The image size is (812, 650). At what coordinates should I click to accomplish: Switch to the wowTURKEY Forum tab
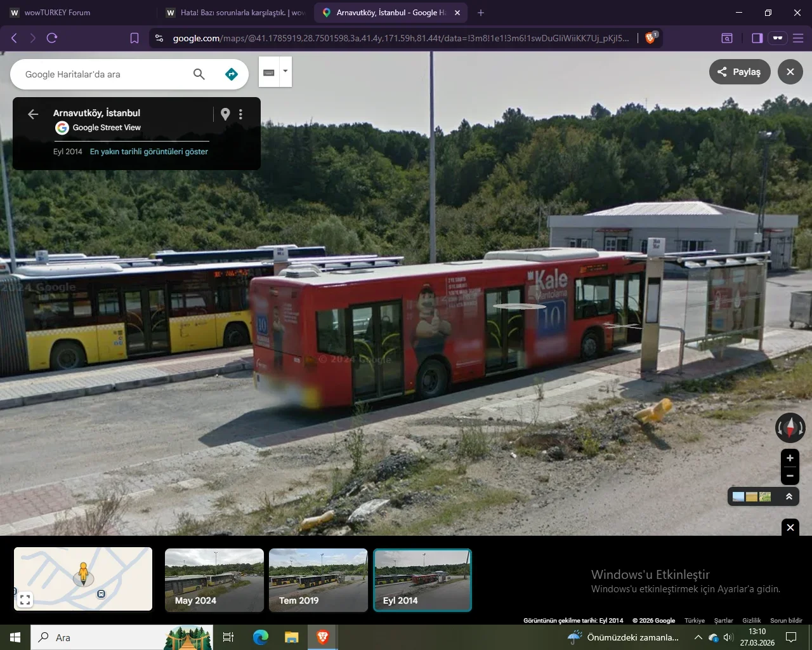click(57, 13)
